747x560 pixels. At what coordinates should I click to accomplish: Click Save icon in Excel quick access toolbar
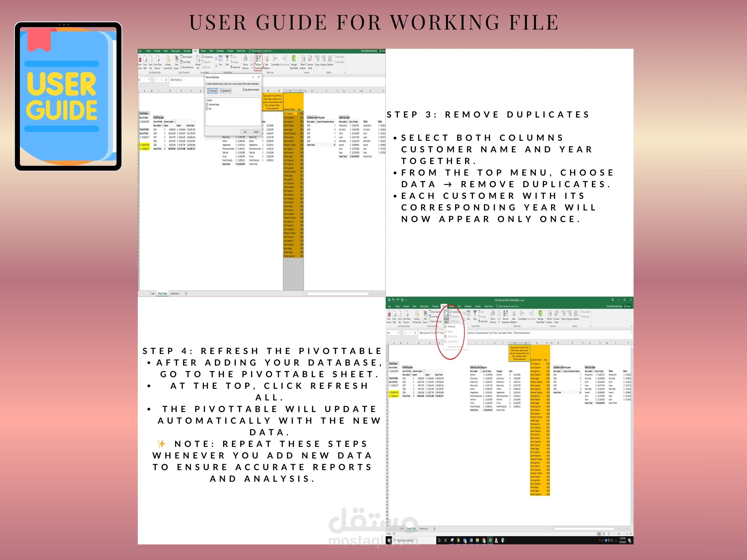[x=389, y=300]
